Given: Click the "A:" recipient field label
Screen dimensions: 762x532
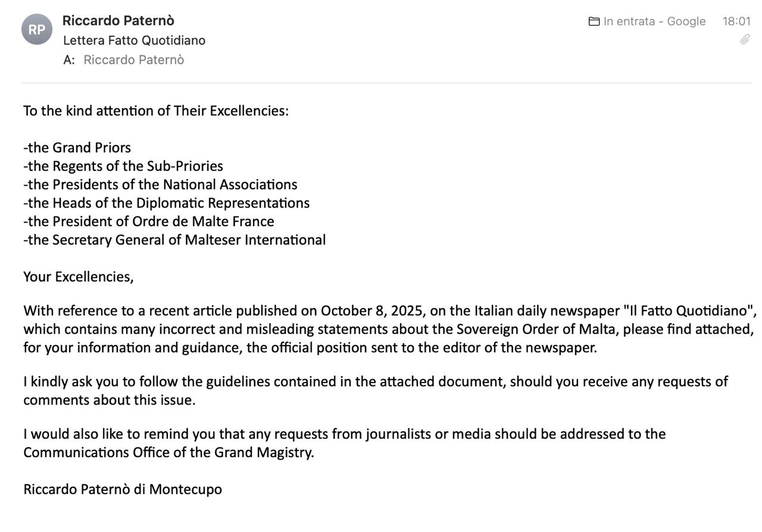Looking at the screenshot, I should (69, 60).
